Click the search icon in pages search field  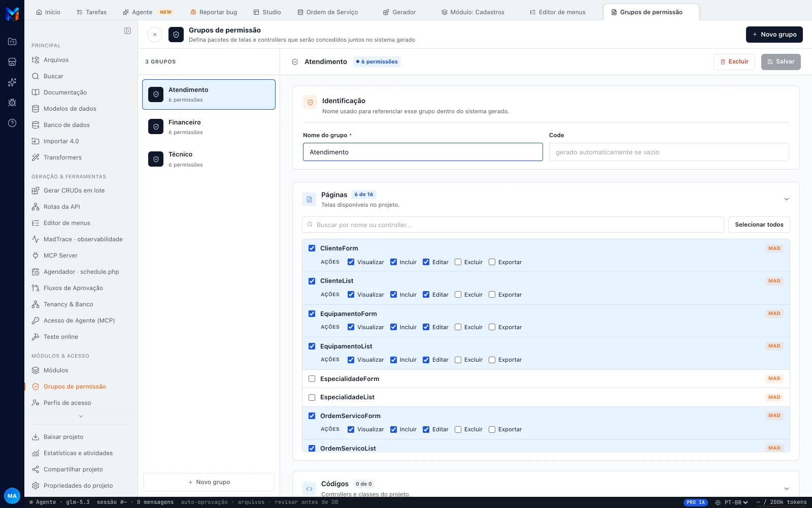coord(310,225)
